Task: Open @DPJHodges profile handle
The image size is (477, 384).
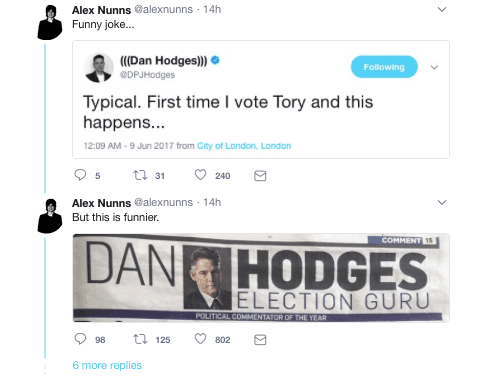Action: coord(147,75)
